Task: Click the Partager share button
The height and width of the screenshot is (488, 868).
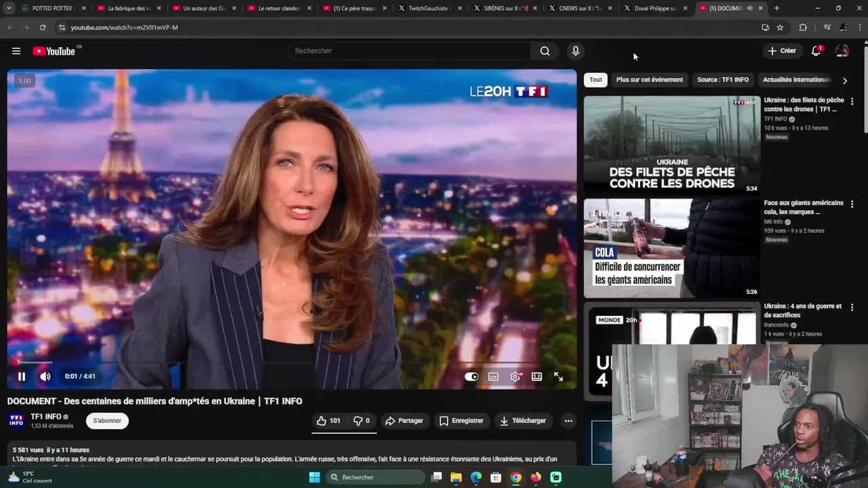Action: tap(404, 421)
